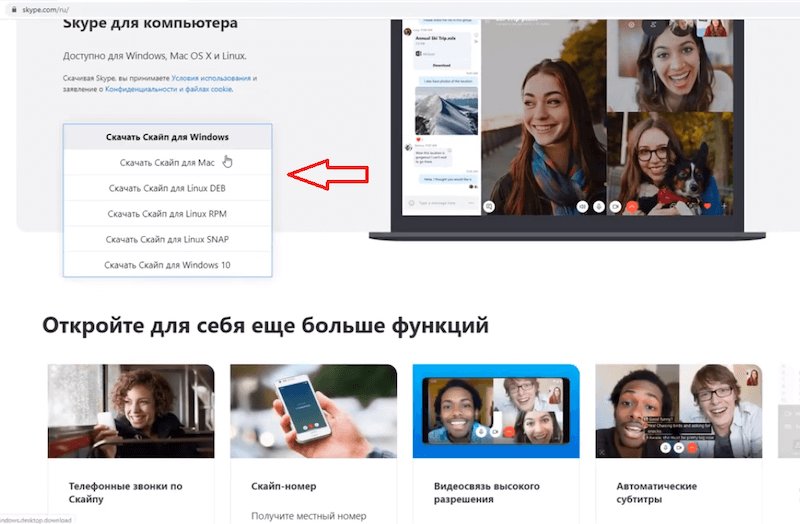Select 'Скачать Скайп для Mac' option

(x=167, y=162)
